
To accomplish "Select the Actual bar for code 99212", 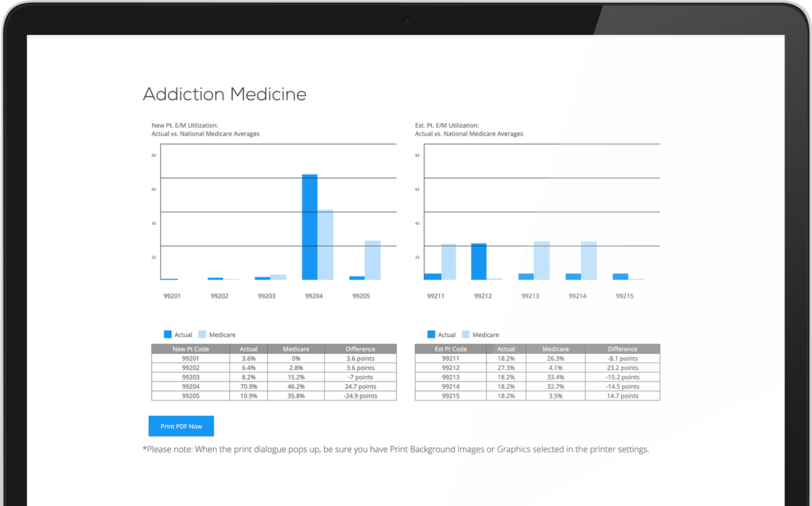I will [x=478, y=262].
